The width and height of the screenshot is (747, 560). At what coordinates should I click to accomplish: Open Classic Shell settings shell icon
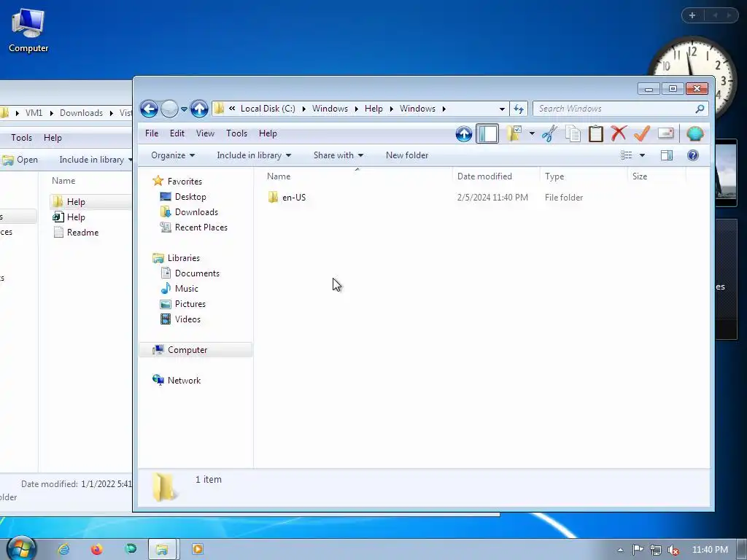coord(695,134)
